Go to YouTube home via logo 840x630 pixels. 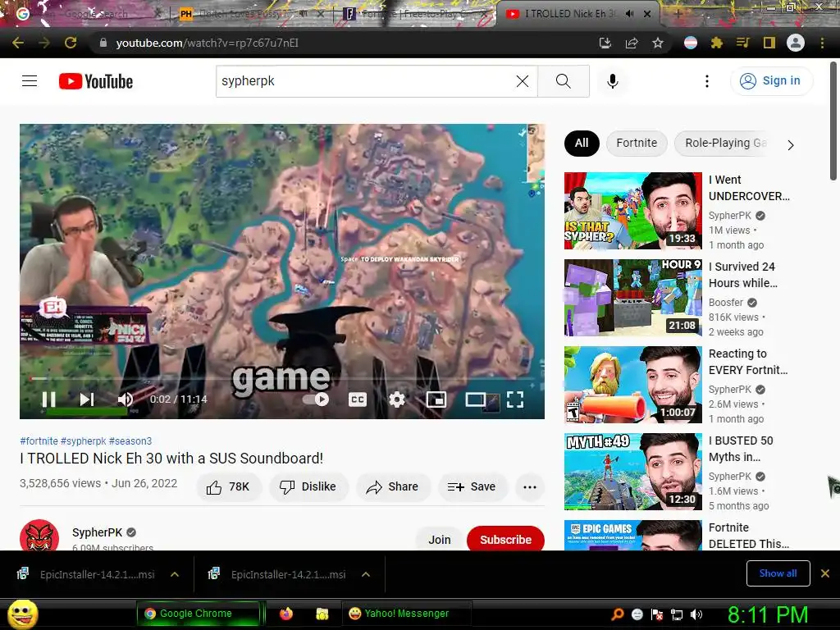pyautogui.click(x=96, y=81)
